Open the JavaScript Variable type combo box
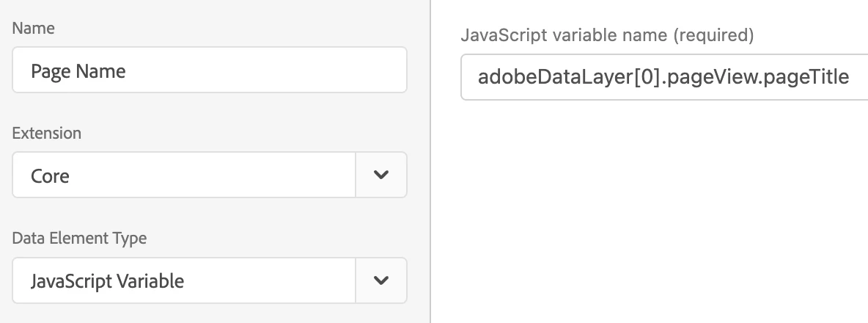Image resolution: width=868 pixels, height=323 pixels. coord(183,280)
